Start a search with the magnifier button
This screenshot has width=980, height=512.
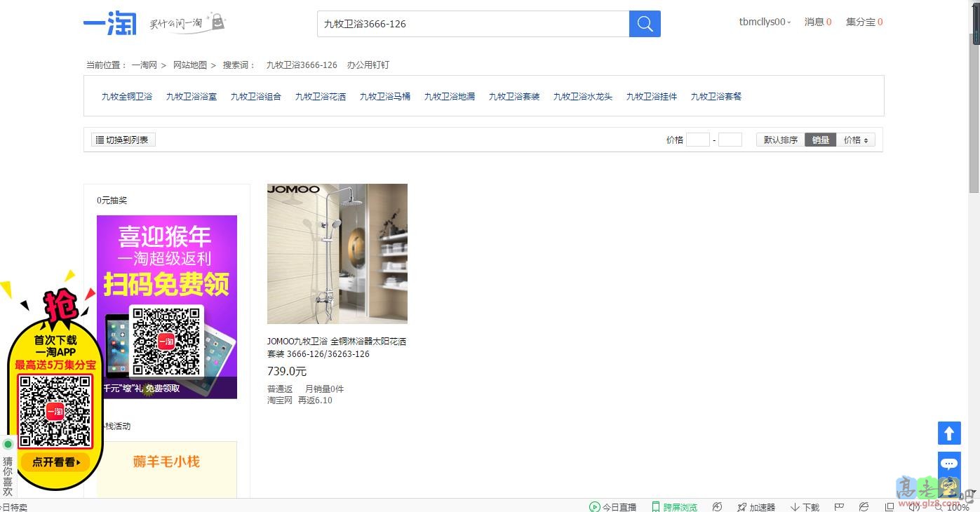644,23
